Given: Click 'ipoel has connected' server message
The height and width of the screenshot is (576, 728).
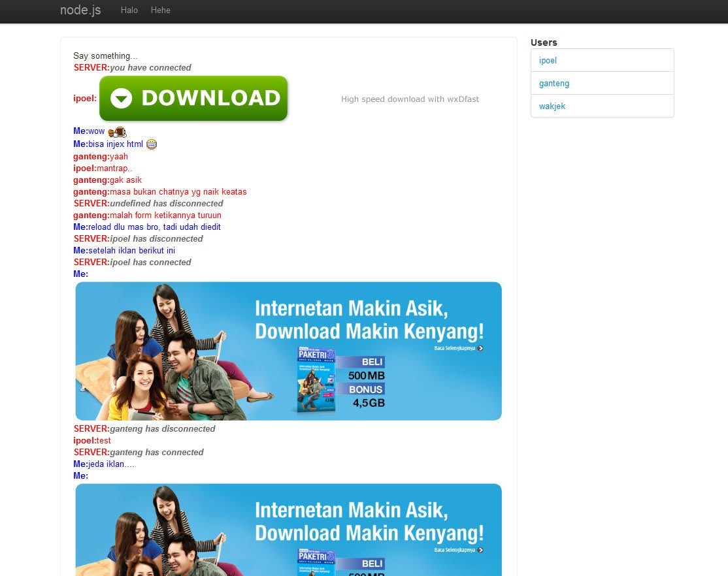Looking at the screenshot, I should 150,263.
